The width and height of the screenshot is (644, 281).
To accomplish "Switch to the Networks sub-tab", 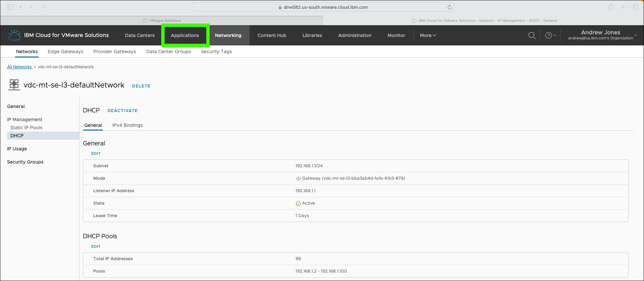I will [x=27, y=51].
